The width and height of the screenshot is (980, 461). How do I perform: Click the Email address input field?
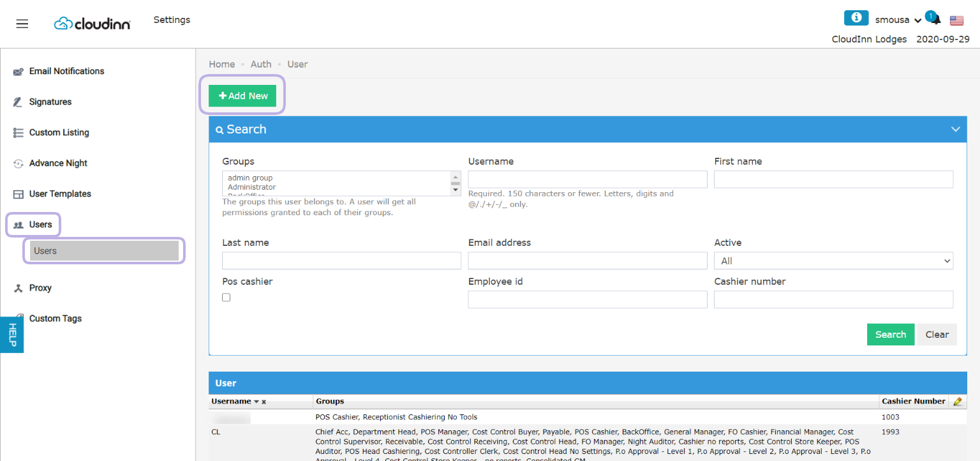[588, 261]
